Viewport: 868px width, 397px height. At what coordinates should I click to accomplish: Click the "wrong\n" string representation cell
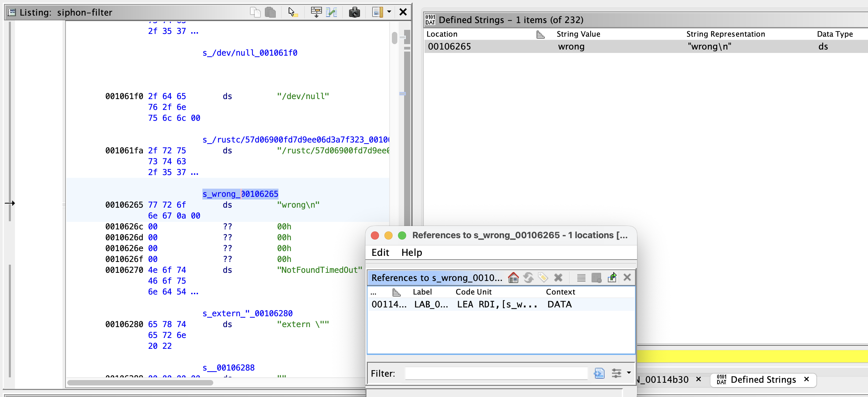coord(709,46)
